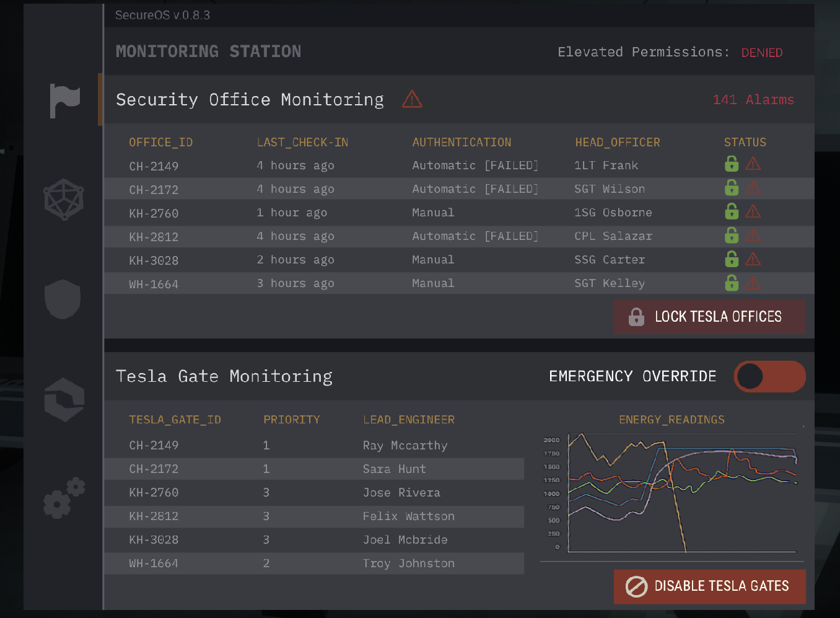Open the hexagon logo icon in sidebar
840x618 pixels.
coord(64,400)
